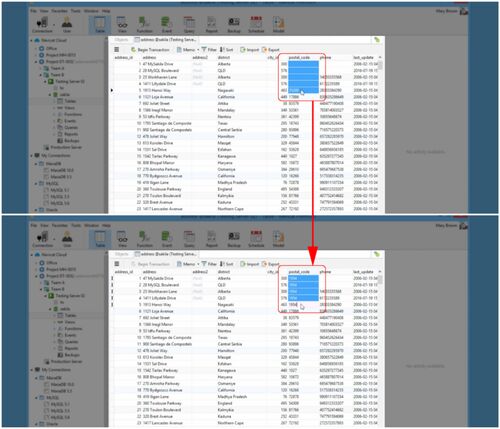The height and width of the screenshot is (429, 500).
Task: Click Sort button in upper table toolbar
Action: (x=226, y=50)
